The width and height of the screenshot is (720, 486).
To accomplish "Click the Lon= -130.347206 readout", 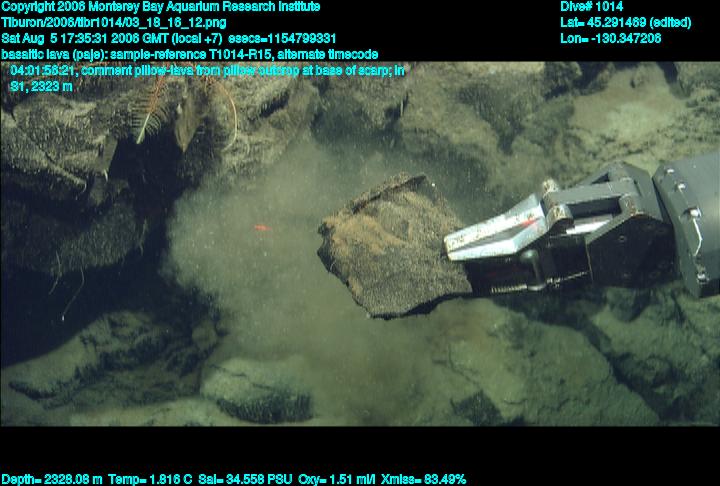I will (x=611, y=38).
